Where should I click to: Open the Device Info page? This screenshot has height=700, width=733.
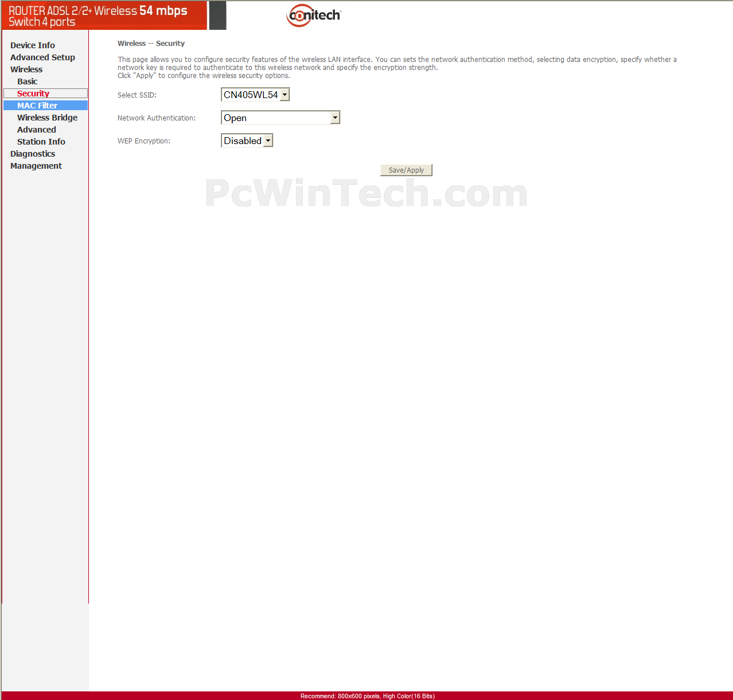tap(33, 45)
